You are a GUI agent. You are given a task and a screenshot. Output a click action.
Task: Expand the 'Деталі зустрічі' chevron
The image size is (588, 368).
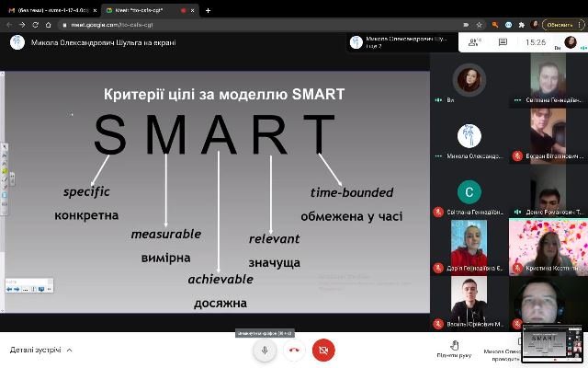click(70, 350)
